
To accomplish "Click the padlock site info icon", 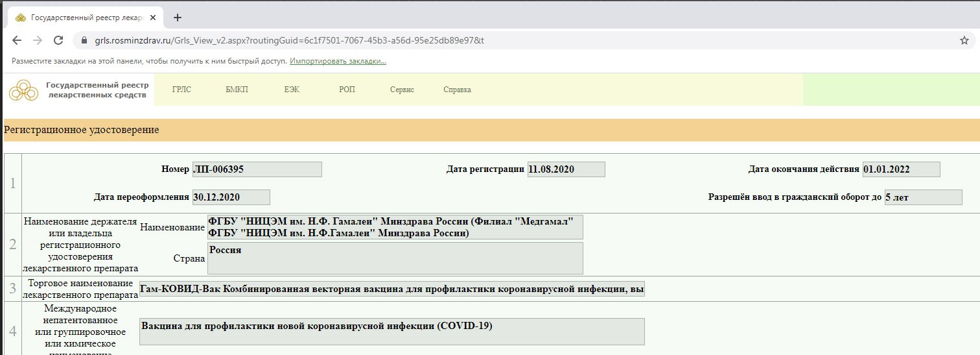I will (84, 40).
